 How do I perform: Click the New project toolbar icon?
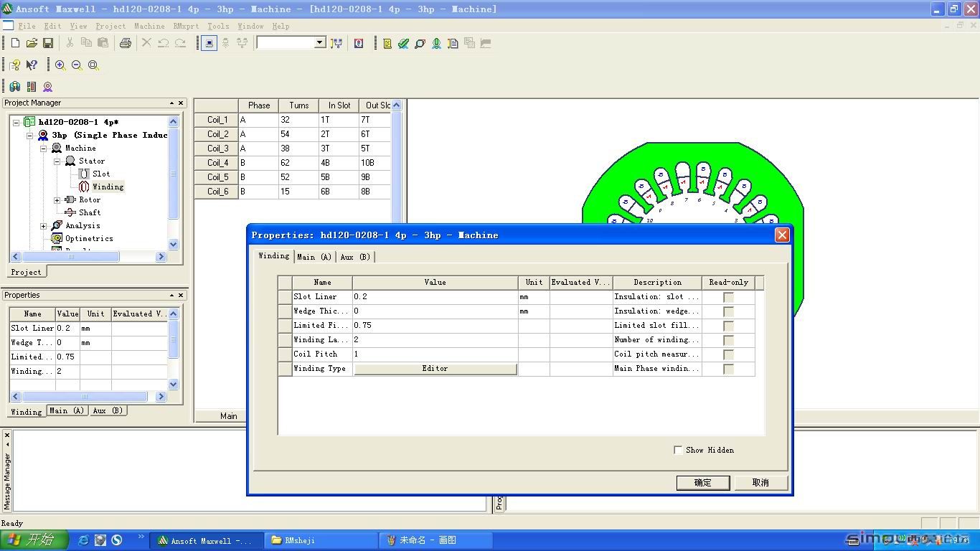[15, 43]
